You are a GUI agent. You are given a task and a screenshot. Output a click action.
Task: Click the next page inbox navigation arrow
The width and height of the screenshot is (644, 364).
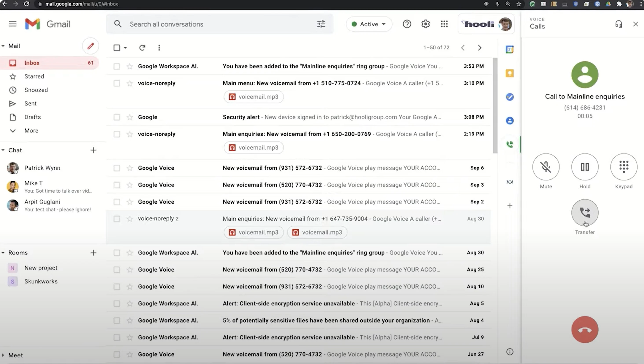coord(479,47)
